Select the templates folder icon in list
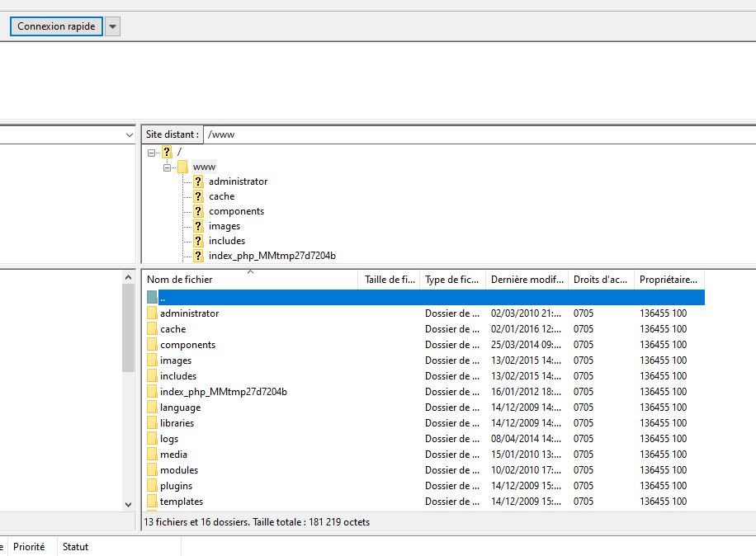Viewport: 756px width, 556px height. click(152, 502)
